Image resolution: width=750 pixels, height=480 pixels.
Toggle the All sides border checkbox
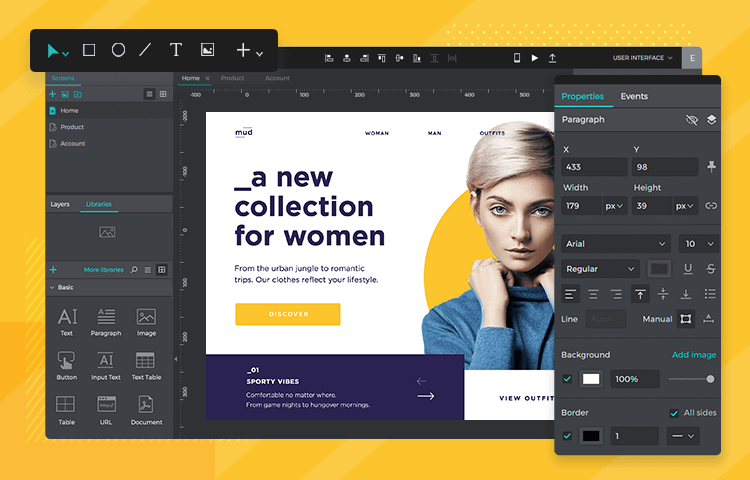(673, 413)
